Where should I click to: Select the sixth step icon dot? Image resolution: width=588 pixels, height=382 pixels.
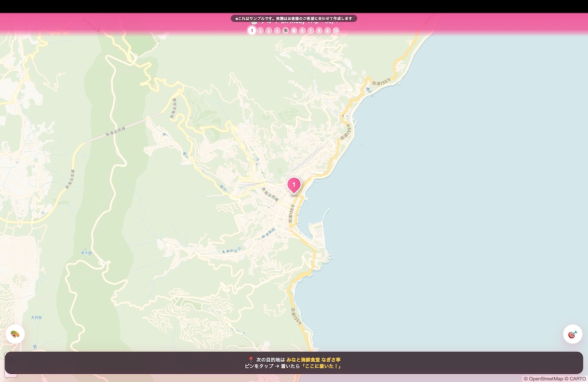tap(294, 30)
